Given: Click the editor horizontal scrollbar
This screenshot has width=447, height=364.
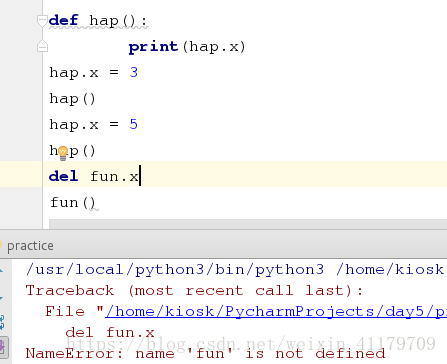Looking at the screenshot, I should [248, 224].
